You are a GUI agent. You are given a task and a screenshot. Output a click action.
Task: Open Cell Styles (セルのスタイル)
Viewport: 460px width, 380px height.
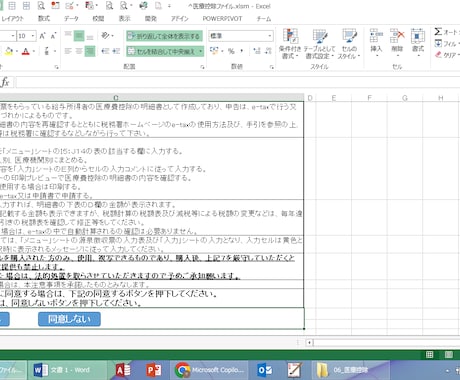pos(349,44)
